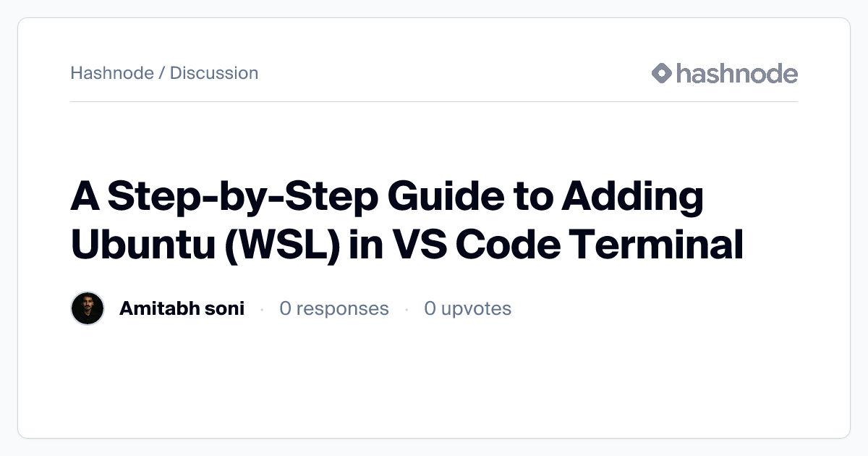The height and width of the screenshot is (456, 868).
Task: Click the author name Amitabh soni
Action: click(x=182, y=309)
